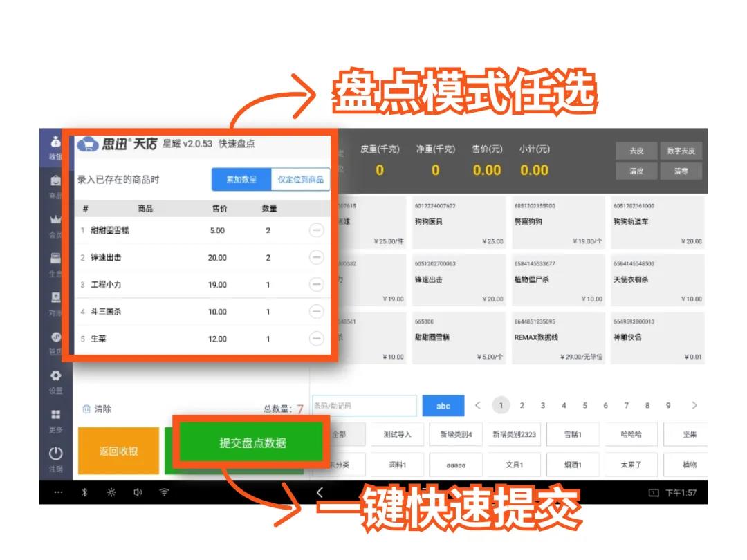This screenshot has width=747, height=560.
Task: Return to cashier via 返回收银 button
Action: click(x=118, y=449)
